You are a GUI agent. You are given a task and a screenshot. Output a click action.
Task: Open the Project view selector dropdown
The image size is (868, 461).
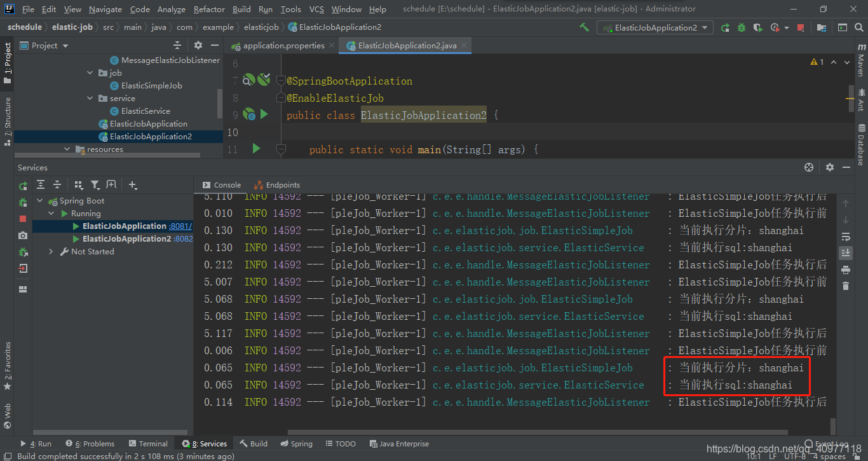pos(44,45)
